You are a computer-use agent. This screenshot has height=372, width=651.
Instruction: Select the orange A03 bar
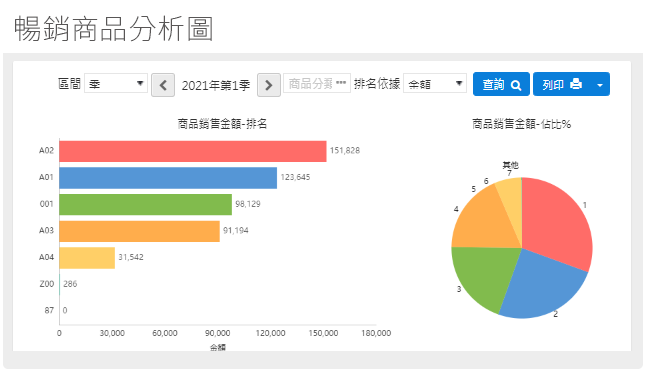click(140, 231)
